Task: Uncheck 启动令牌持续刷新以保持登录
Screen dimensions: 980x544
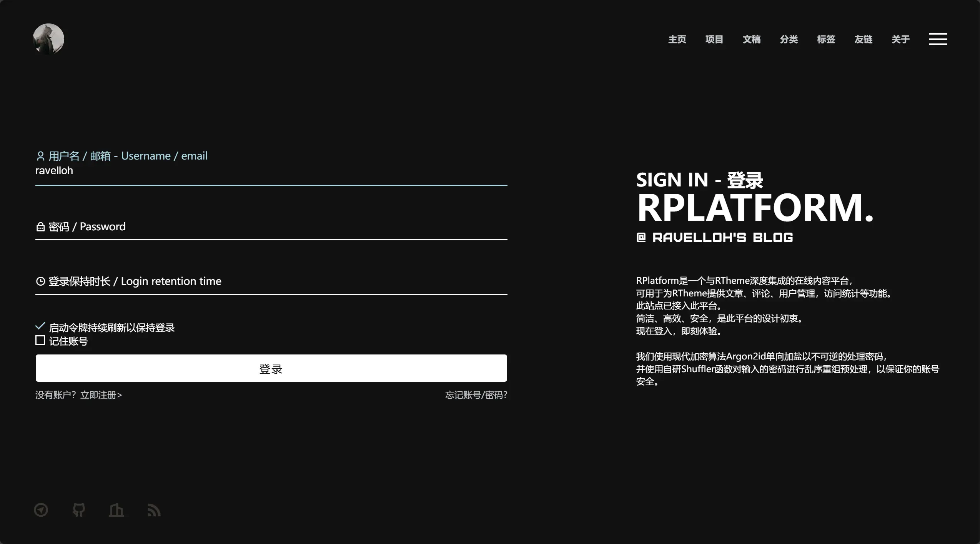Action: (40, 326)
